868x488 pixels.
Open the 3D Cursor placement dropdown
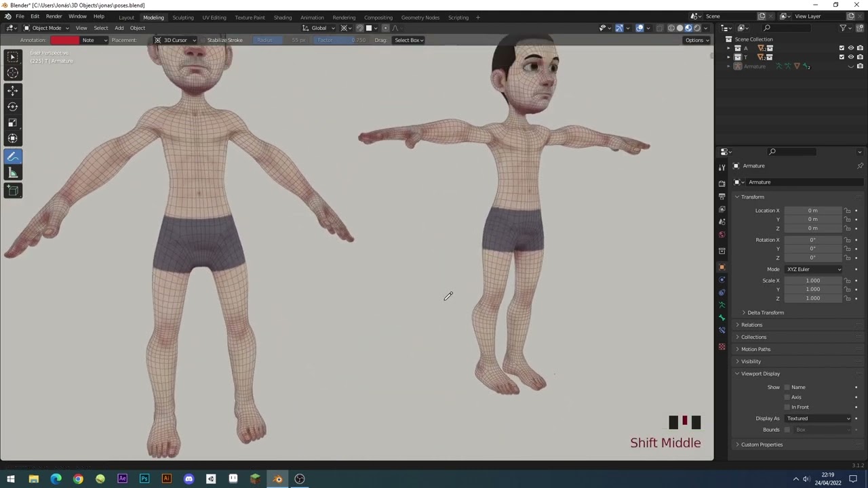pyautogui.click(x=176, y=40)
